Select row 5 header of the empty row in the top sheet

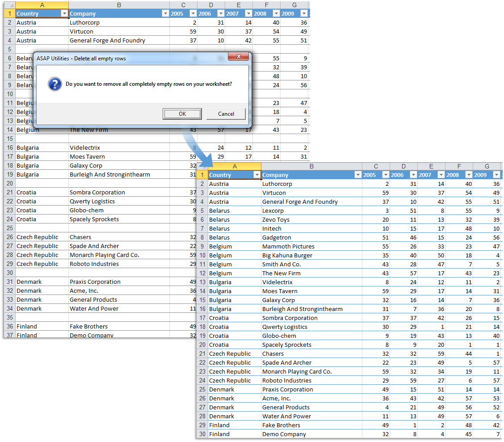pos(10,49)
